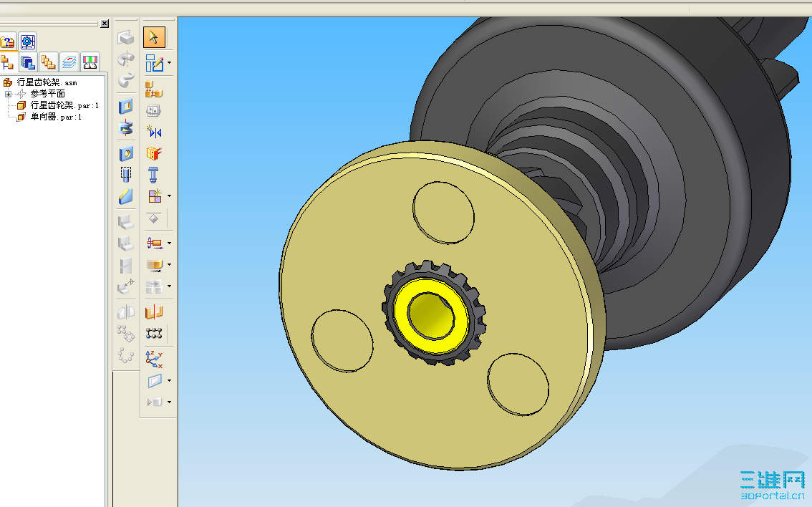Click the connected-nodes rectangle icon
812x507 pixels.
(154, 333)
